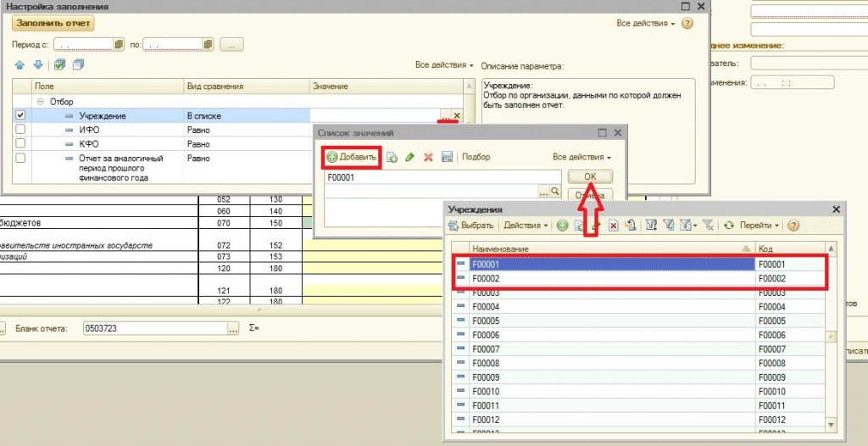The height and width of the screenshot is (446, 868).
Task: Click the red X delete icon in Список значений
Action: pyautogui.click(x=428, y=158)
